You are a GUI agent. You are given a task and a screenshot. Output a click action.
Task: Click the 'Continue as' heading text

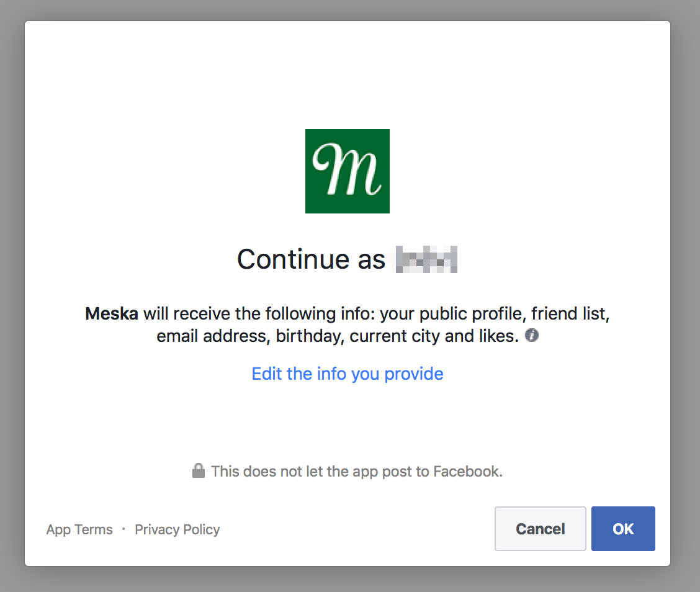[x=311, y=259]
